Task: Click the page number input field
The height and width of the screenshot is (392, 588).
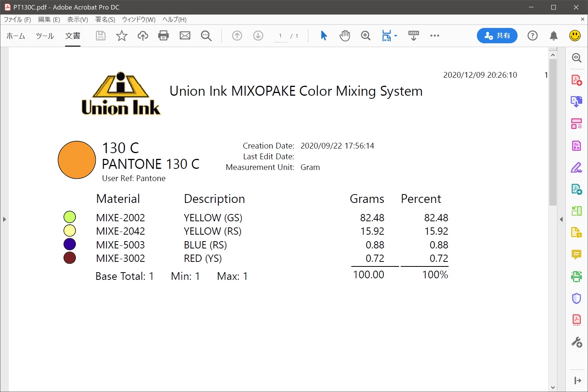Action: 280,36
